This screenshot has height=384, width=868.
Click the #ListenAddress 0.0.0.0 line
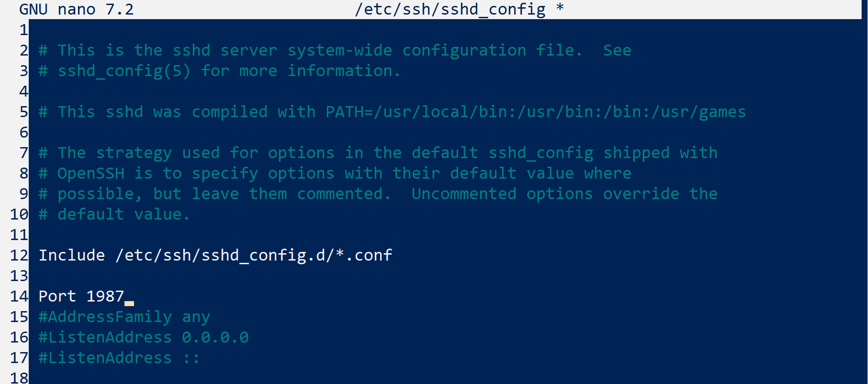144,338
